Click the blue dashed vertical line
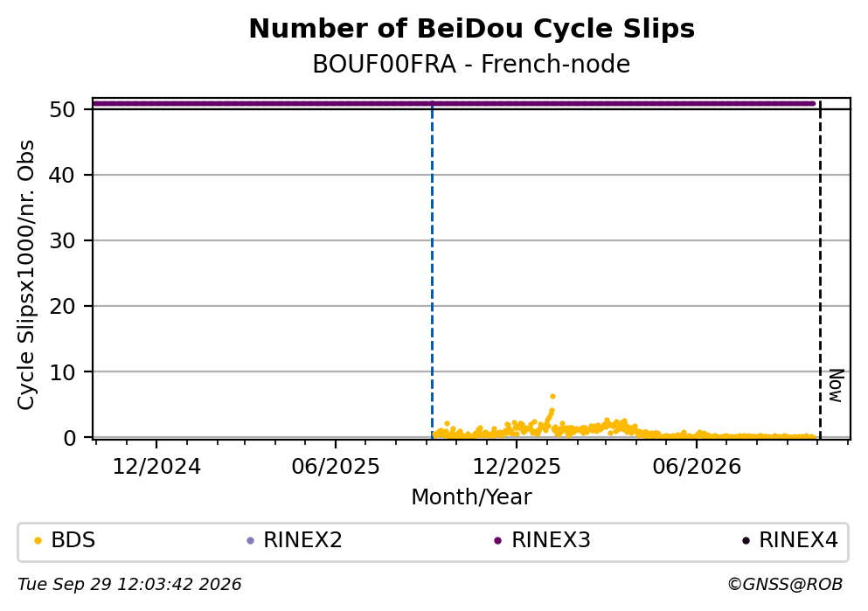The height and width of the screenshot is (611, 868). click(x=433, y=269)
